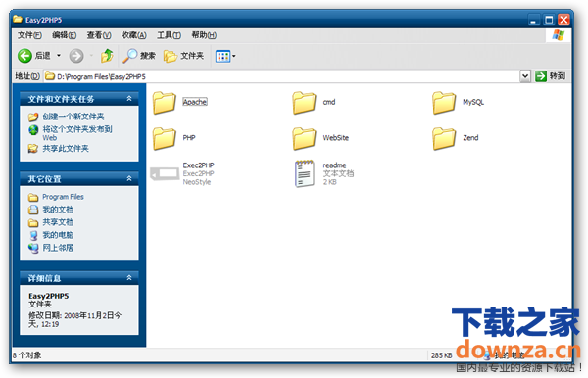Expand the address bar dropdown
The height and width of the screenshot is (378, 588).
525,76
